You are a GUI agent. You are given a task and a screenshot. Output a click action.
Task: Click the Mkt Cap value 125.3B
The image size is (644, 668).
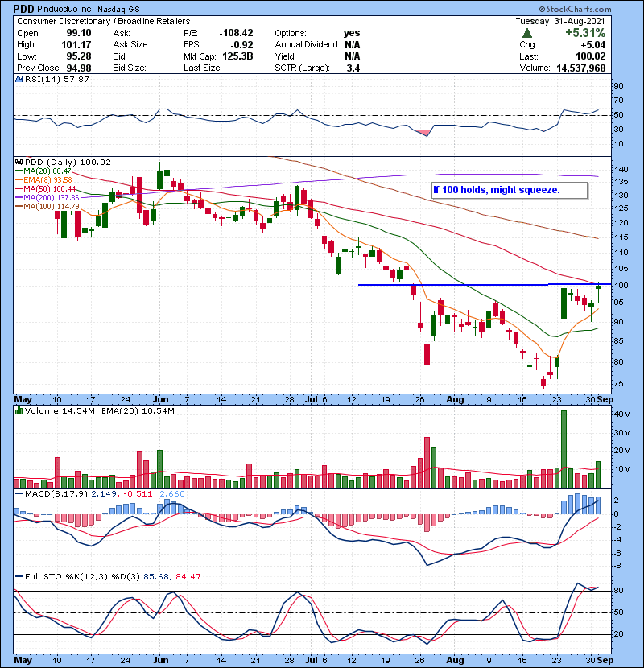coord(237,56)
